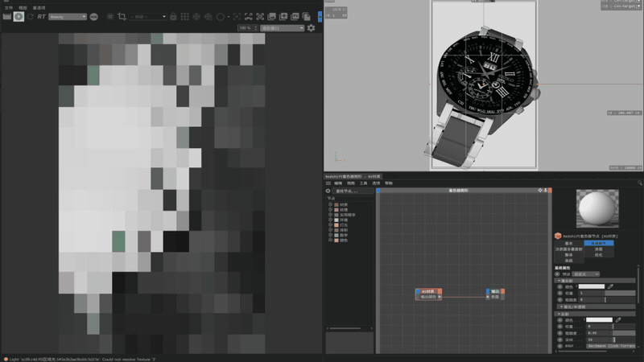Switch to the 基本 tab
Screen dimensions: 644x362
[568, 244]
